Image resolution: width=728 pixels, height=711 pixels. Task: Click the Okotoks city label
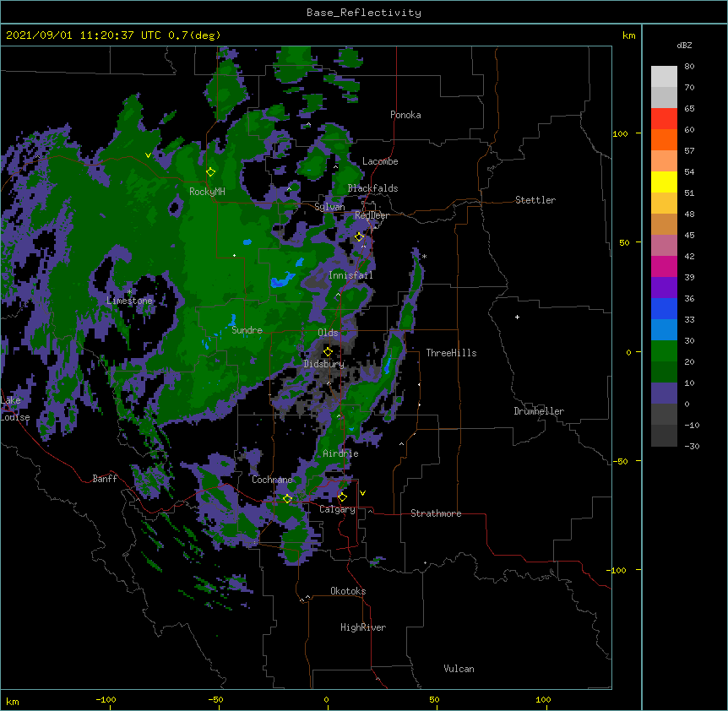348,591
